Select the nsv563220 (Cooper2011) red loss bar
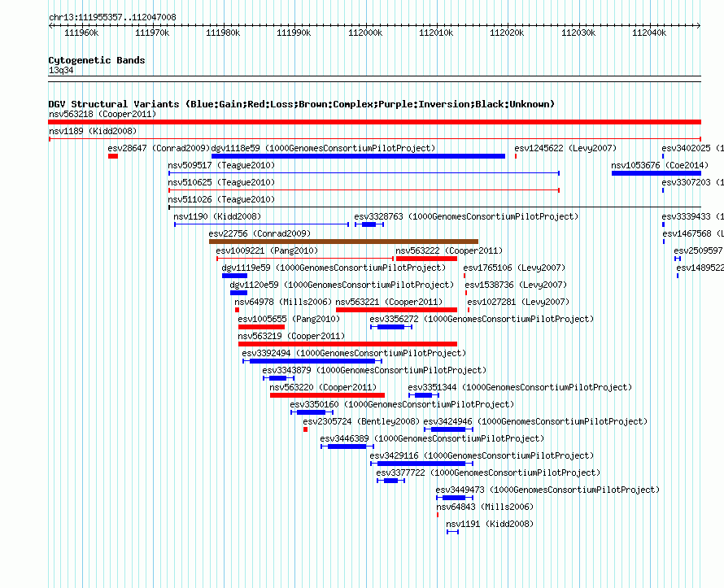 click(327, 395)
